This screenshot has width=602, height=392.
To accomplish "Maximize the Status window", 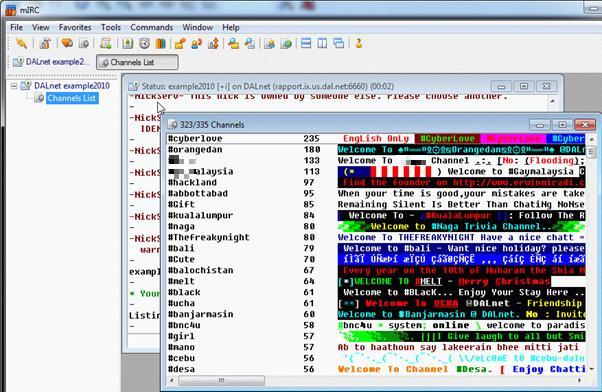I will tap(524, 86).
